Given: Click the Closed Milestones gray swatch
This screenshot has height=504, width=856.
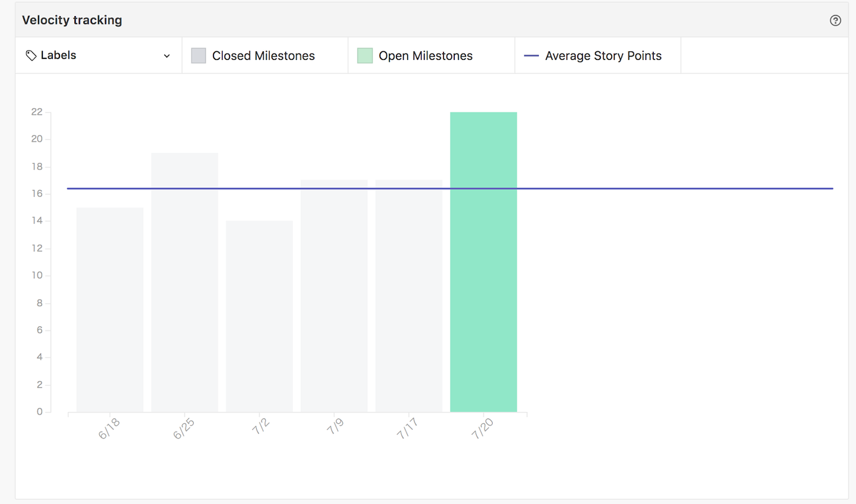Looking at the screenshot, I should pyautogui.click(x=199, y=56).
